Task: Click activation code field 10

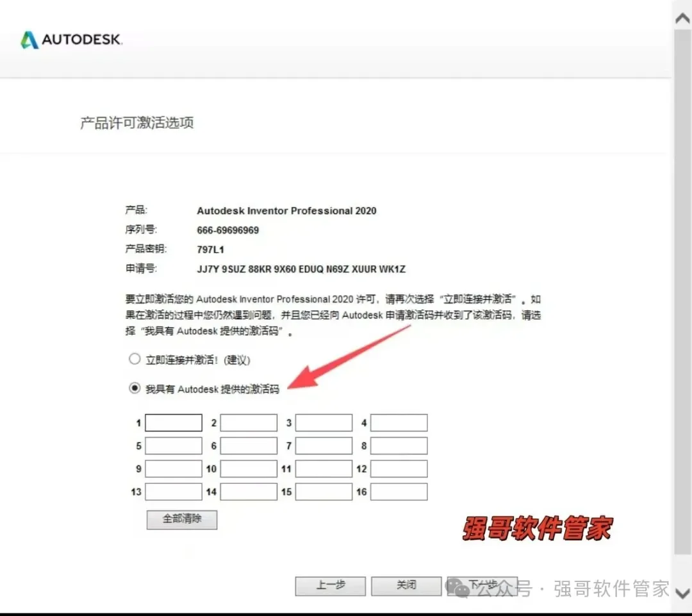Action: (249, 469)
